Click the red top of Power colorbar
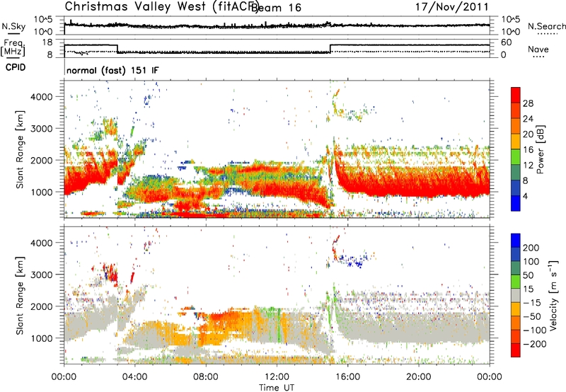The height and width of the screenshot is (392, 566). coord(516,95)
